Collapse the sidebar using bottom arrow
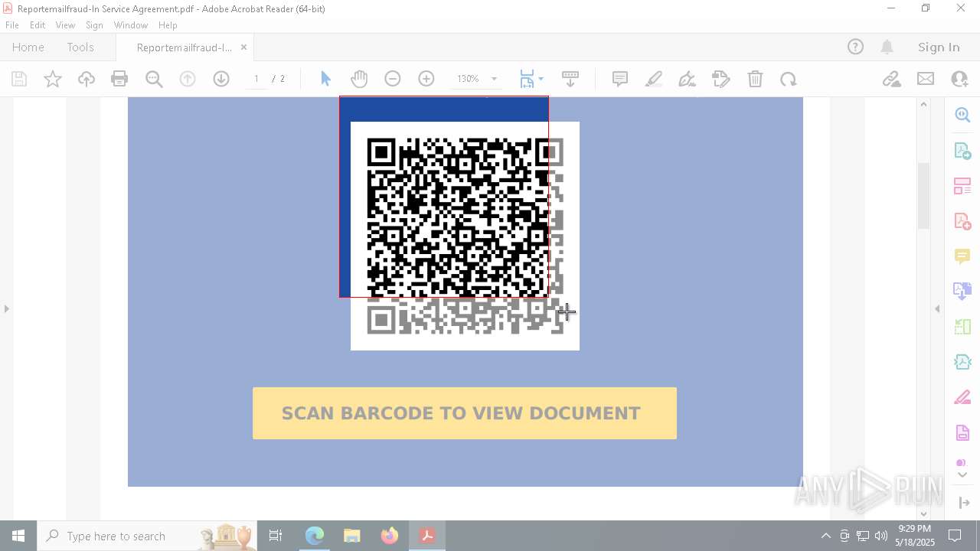 click(x=964, y=503)
